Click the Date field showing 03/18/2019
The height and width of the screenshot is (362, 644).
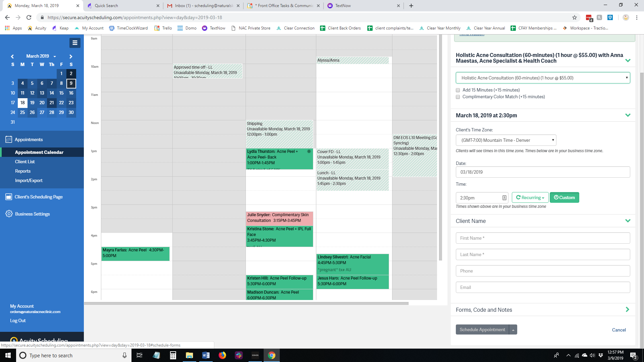pyautogui.click(x=543, y=172)
